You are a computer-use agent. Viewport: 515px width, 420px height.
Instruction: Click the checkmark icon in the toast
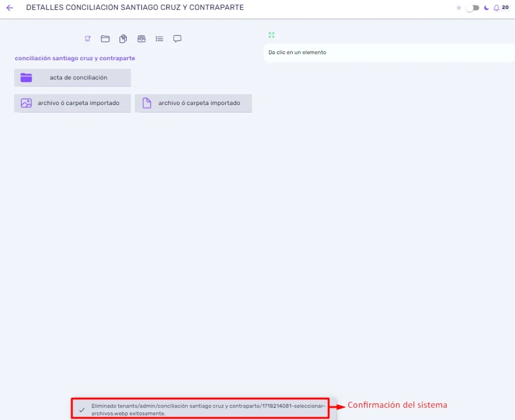tap(82, 410)
